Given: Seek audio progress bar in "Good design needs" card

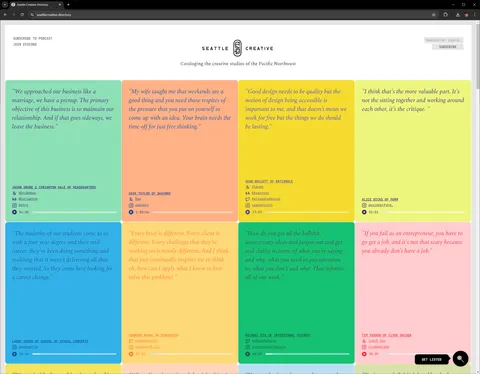Looking at the screenshot, I should point(307,212).
